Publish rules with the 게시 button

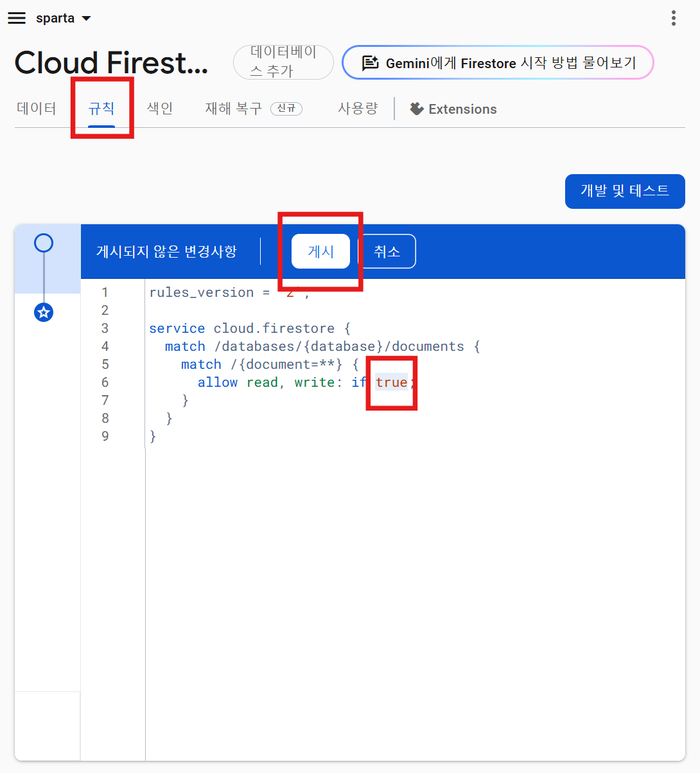320,251
